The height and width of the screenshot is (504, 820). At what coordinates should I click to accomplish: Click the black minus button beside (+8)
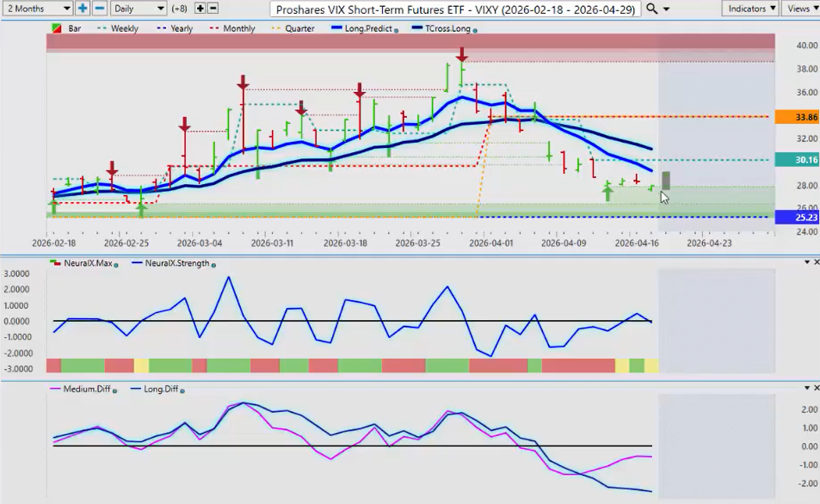pos(213,8)
